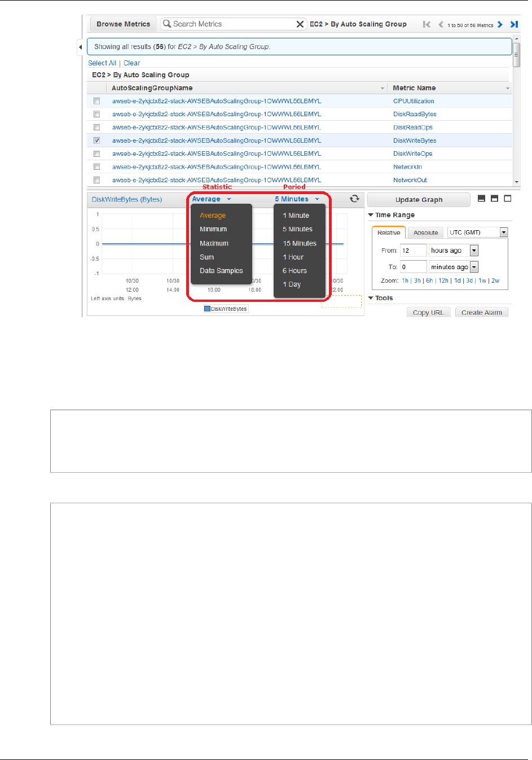
Task: Click the metrics list vertical scrollbar thumb
Action: (516, 55)
